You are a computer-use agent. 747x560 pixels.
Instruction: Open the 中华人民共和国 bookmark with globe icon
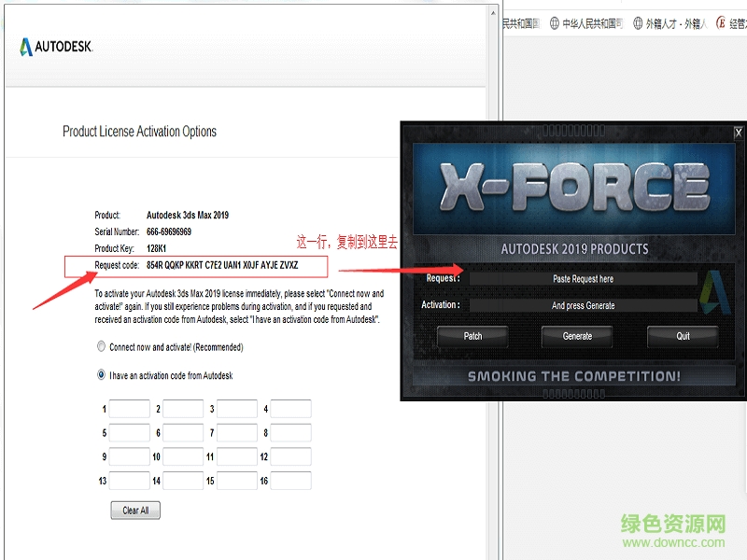586,23
